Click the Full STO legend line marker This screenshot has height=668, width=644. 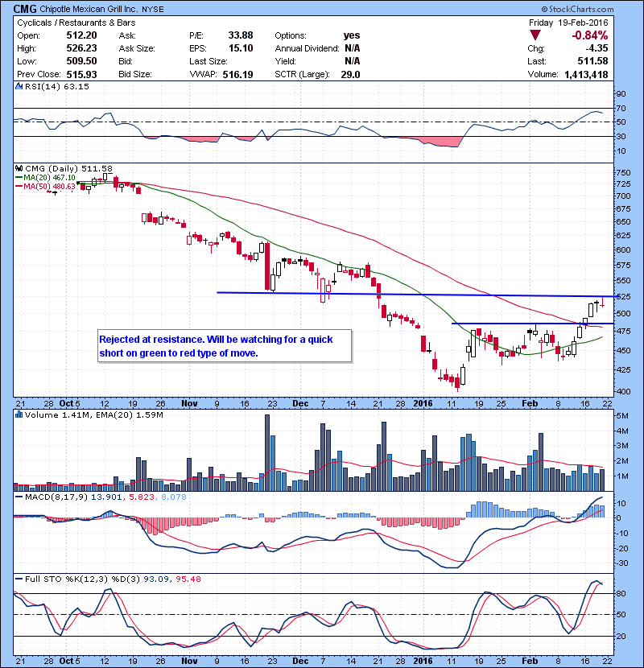19,579
